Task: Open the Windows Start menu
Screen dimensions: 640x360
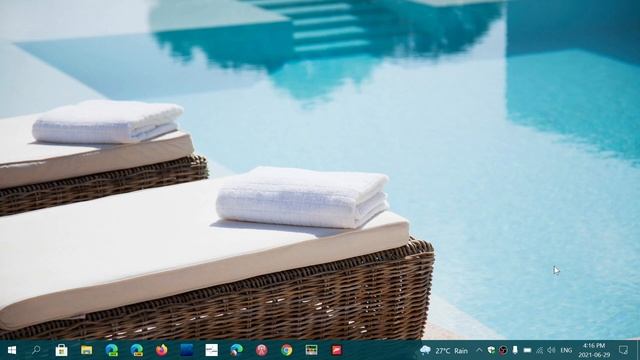Action: click(12, 350)
